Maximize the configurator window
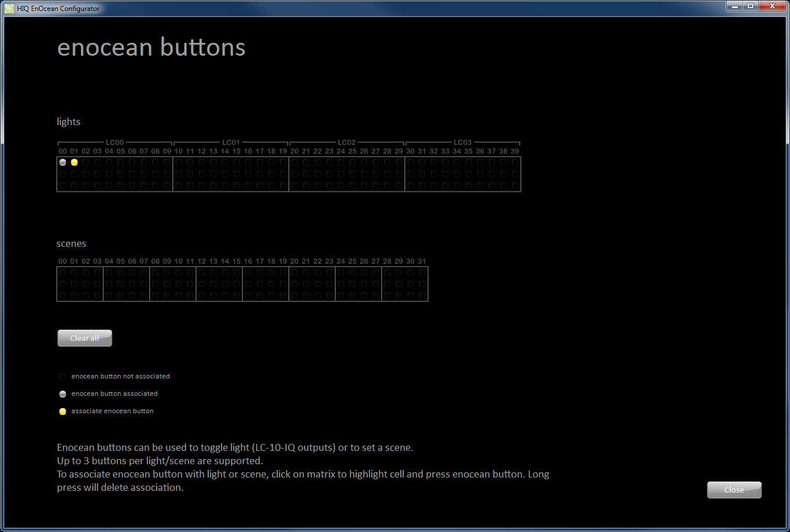The height and width of the screenshot is (532, 790). tap(751, 6)
